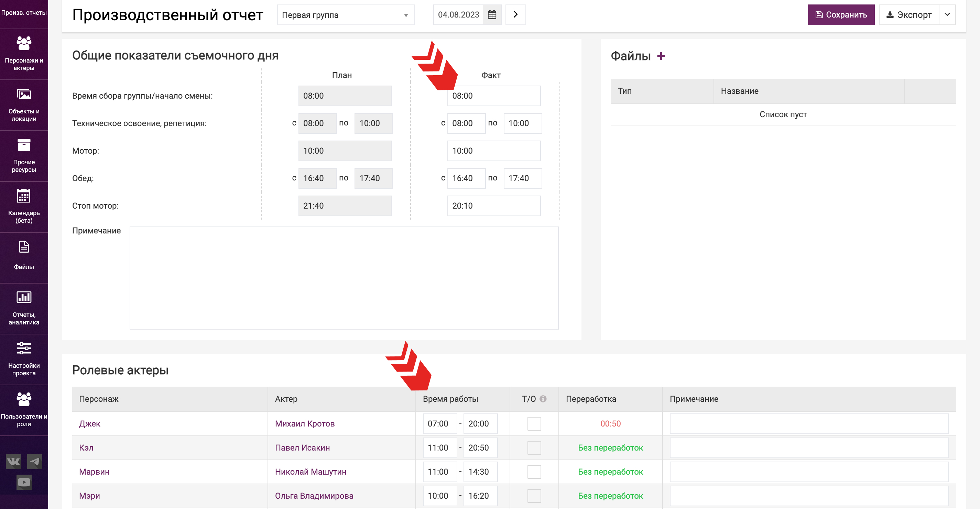Edit fact group gathering time field
Screen dimensions: 980x509
(494, 96)
